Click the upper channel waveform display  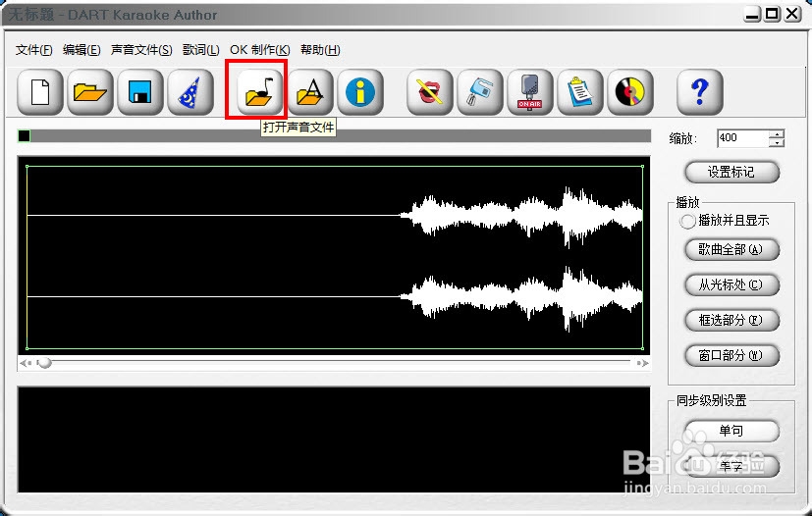pyautogui.click(x=335, y=215)
